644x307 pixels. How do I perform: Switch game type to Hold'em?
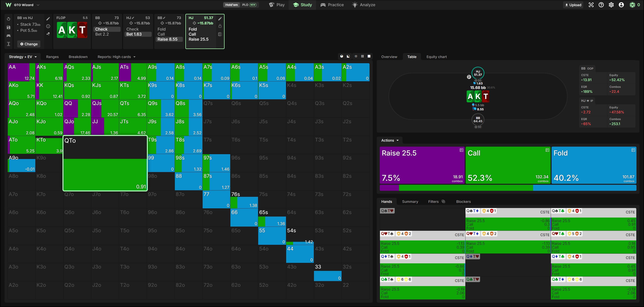[232, 5]
